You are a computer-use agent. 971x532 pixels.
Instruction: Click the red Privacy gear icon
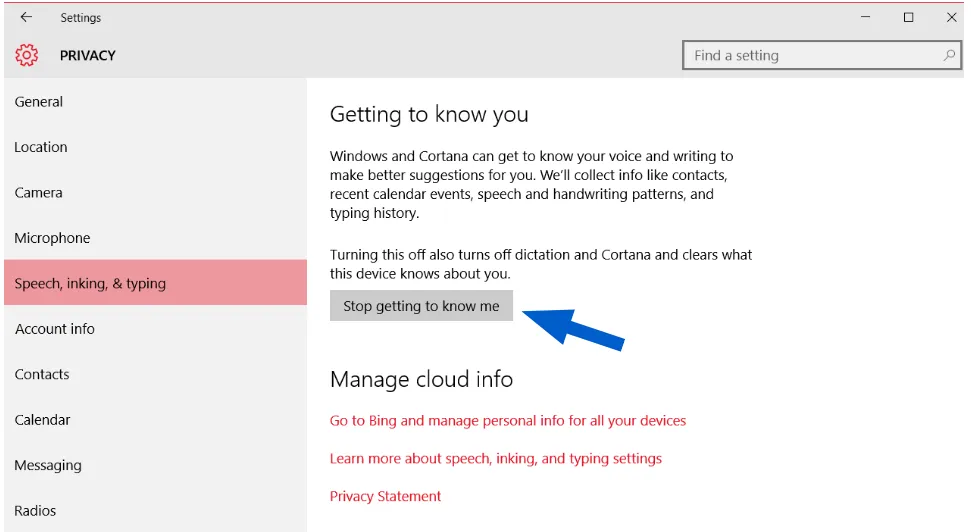tap(27, 55)
